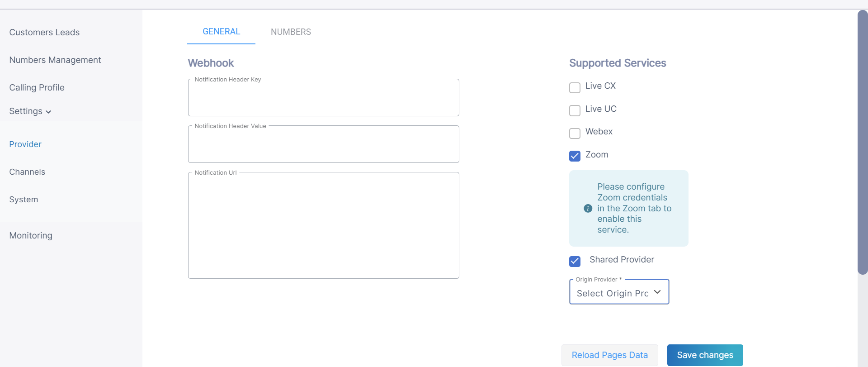868x367 pixels.
Task: Switch to the NUMBERS tab
Action: point(291,32)
